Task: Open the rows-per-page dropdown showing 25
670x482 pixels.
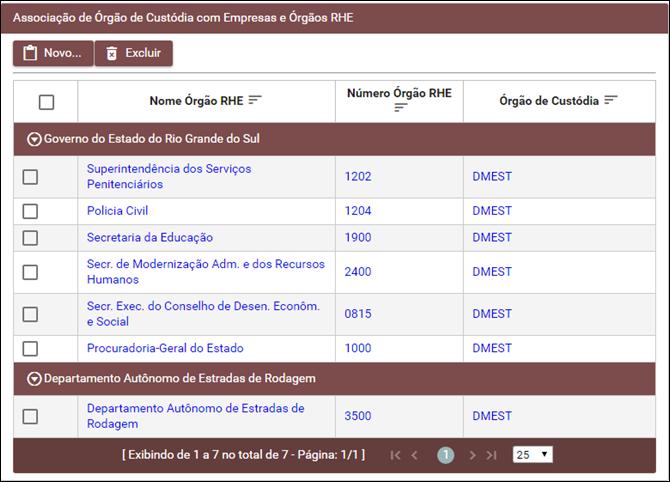Action: (x=532, y=455)
